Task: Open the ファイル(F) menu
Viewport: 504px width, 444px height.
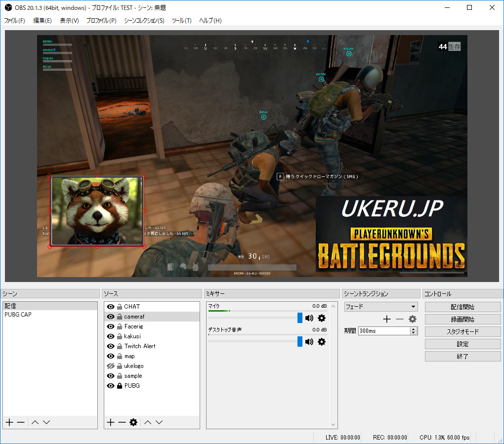Action: coord(14,21)
